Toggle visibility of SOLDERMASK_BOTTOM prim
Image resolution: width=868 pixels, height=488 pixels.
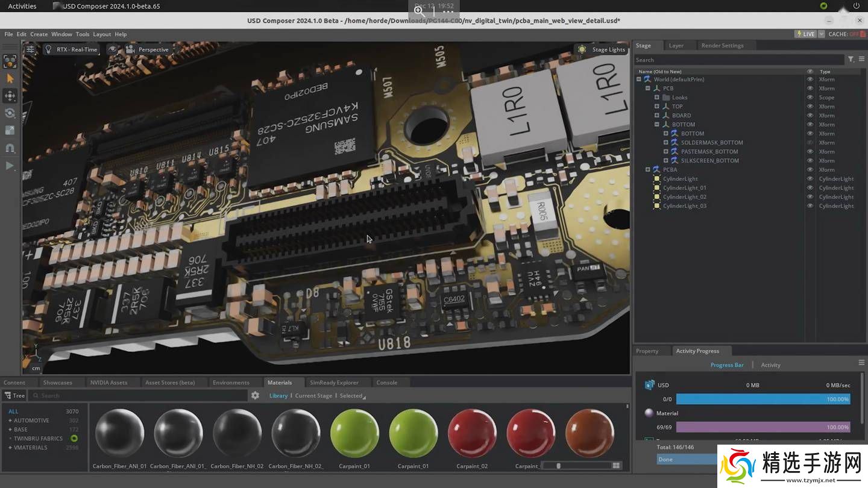pos(810,143)
